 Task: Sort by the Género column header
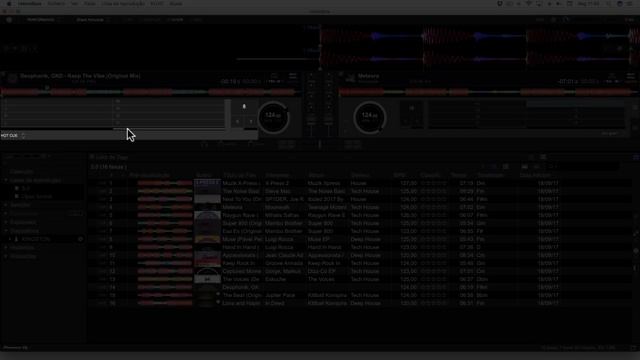click(360, 175)
